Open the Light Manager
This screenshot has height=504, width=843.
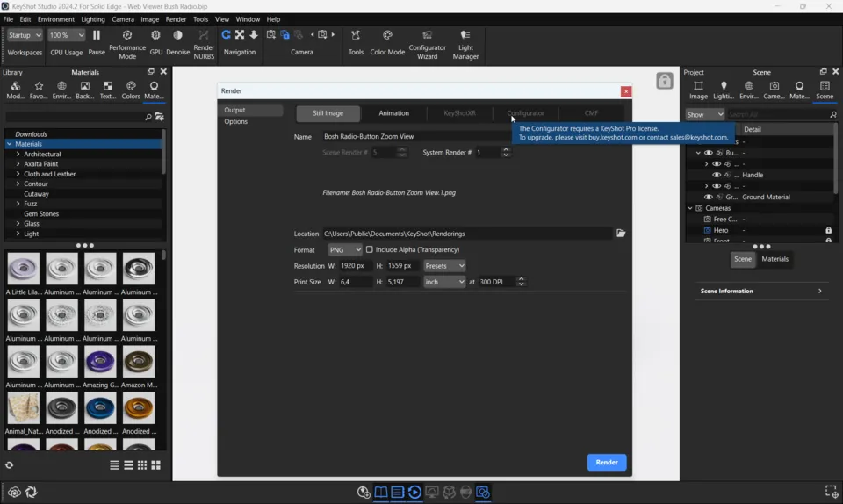click(465, 43)
